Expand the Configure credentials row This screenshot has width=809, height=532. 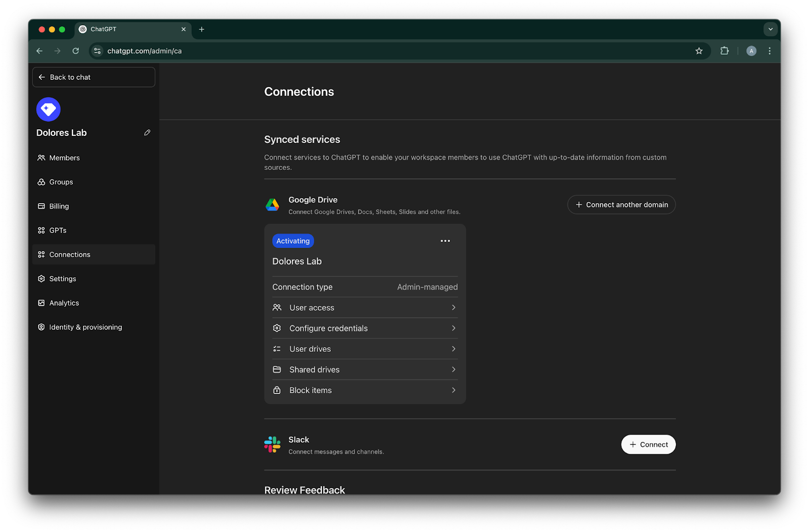tap(365, 328)
